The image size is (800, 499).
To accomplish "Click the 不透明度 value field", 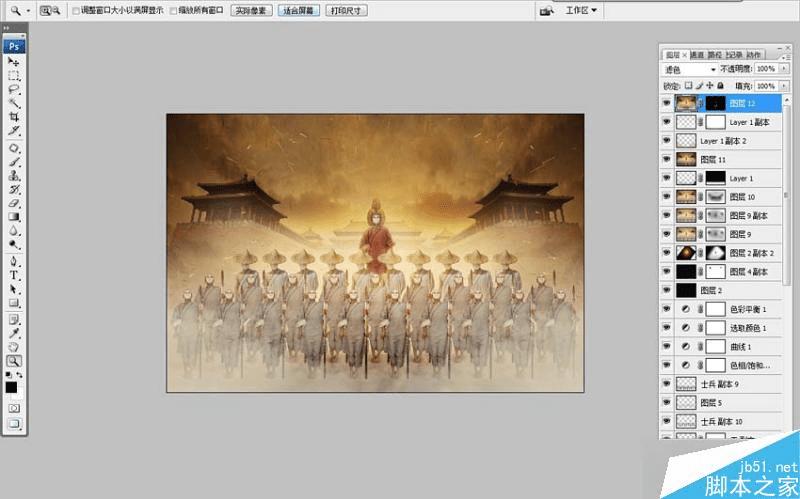I will [765, 68].
